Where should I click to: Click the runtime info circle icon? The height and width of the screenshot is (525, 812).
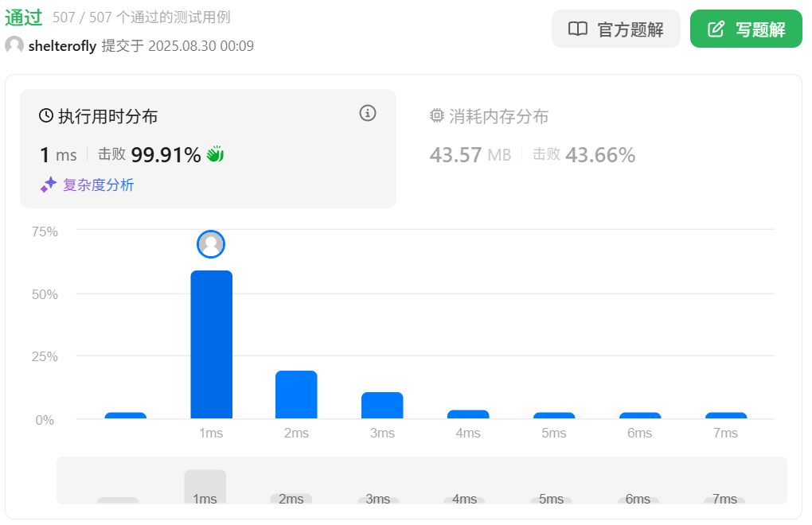coord(368,113)
